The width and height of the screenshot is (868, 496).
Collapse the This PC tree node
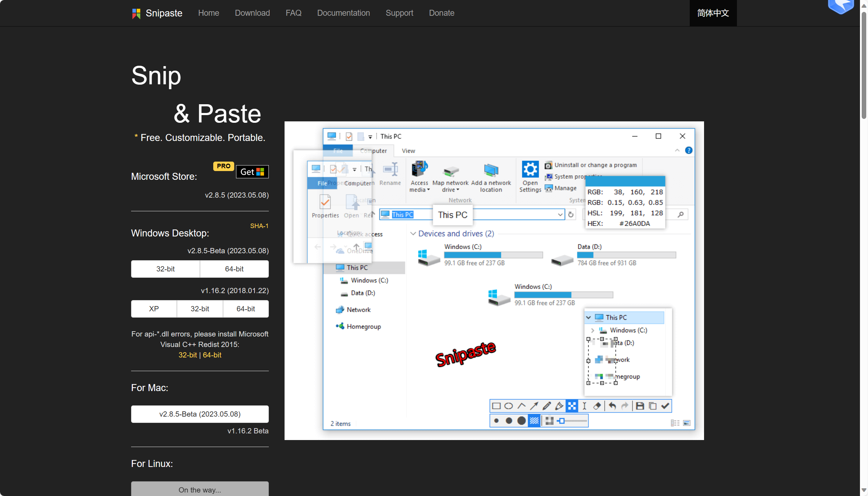[589, 318]
